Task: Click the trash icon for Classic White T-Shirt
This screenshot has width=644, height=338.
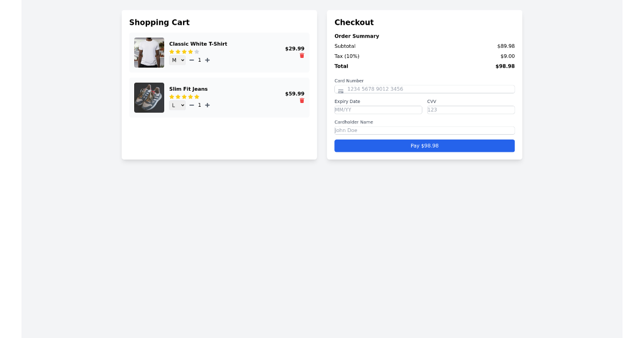Action: point(302,55)
